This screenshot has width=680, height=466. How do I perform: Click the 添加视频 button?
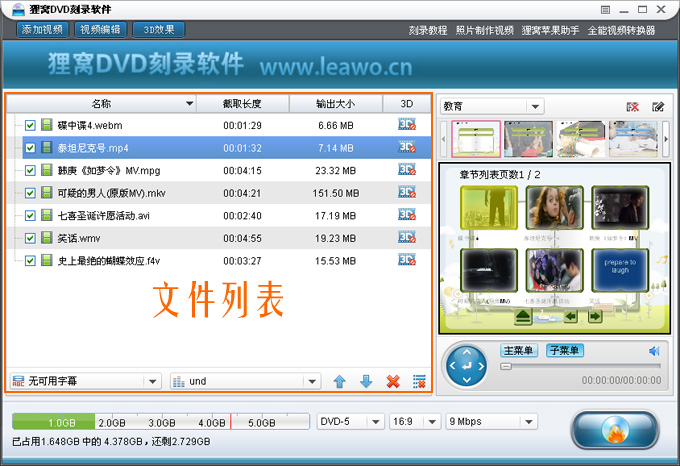[x=42, y=29]
